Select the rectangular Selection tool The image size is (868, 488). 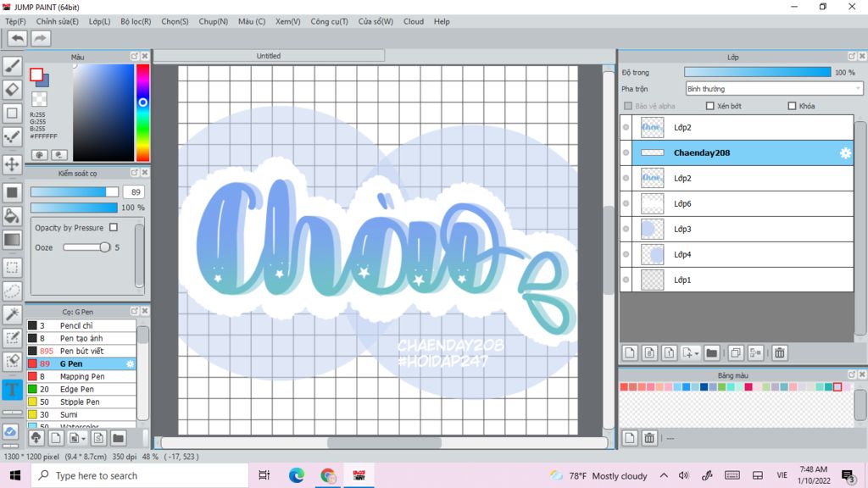[x=12, y=268]
